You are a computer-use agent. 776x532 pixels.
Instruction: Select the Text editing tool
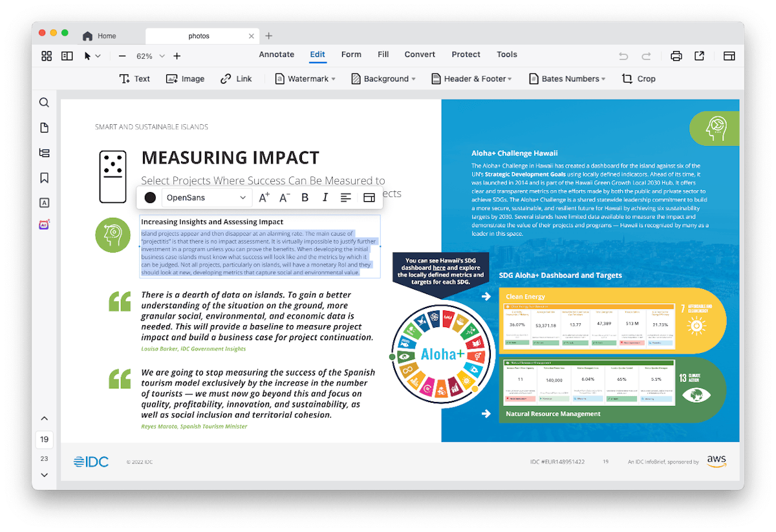click(x=135, y=79)
